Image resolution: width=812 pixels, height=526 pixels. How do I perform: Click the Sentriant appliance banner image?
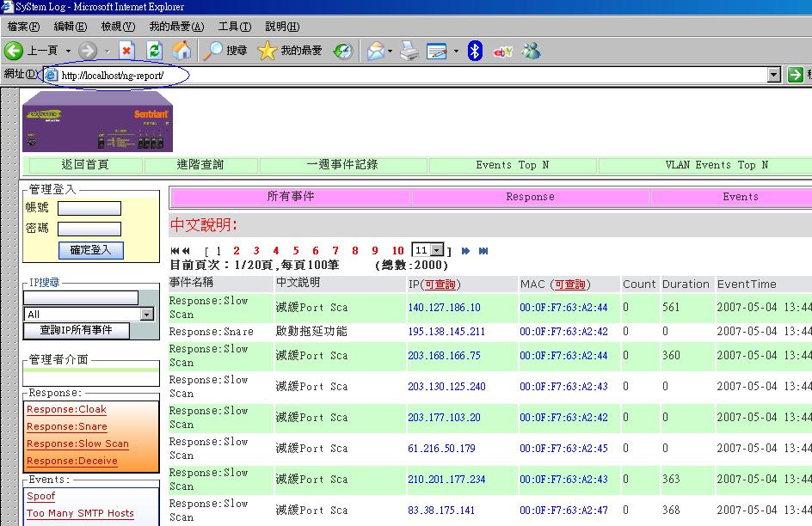(x=97, y=121)
